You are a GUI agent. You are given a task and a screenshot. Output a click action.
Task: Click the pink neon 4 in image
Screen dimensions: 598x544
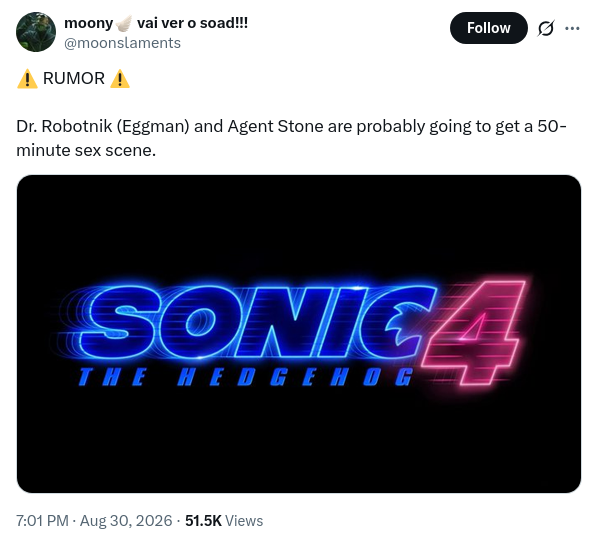pyautogui.click(x=473, y=332)
